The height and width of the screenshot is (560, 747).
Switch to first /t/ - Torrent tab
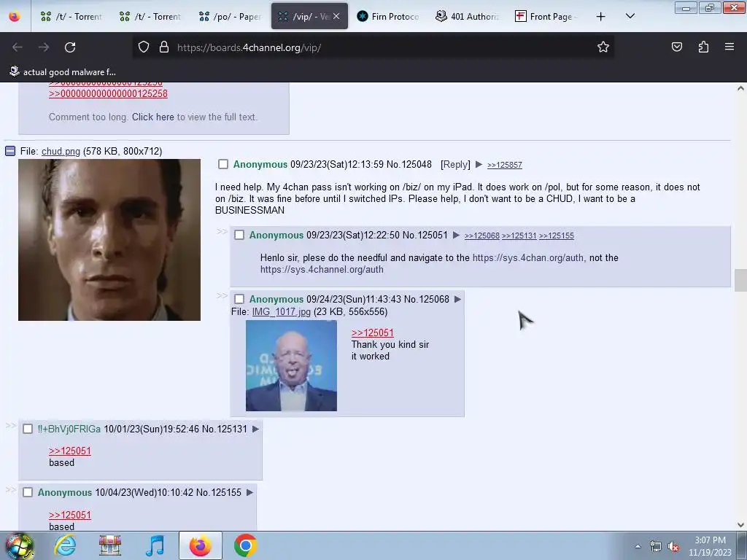pos(71,17)
